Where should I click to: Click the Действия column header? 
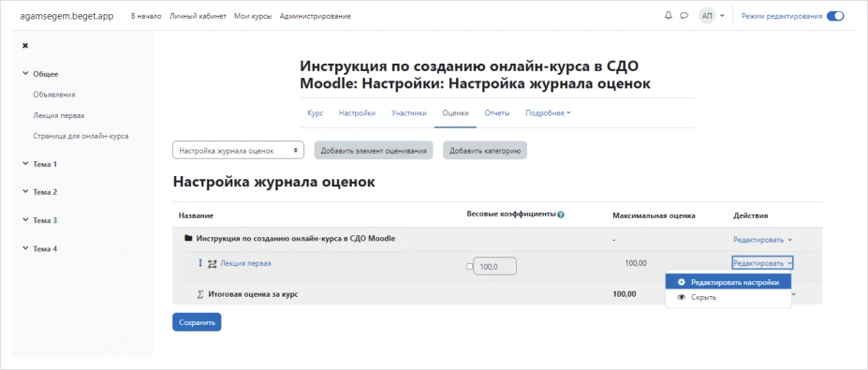coord(750,215)
